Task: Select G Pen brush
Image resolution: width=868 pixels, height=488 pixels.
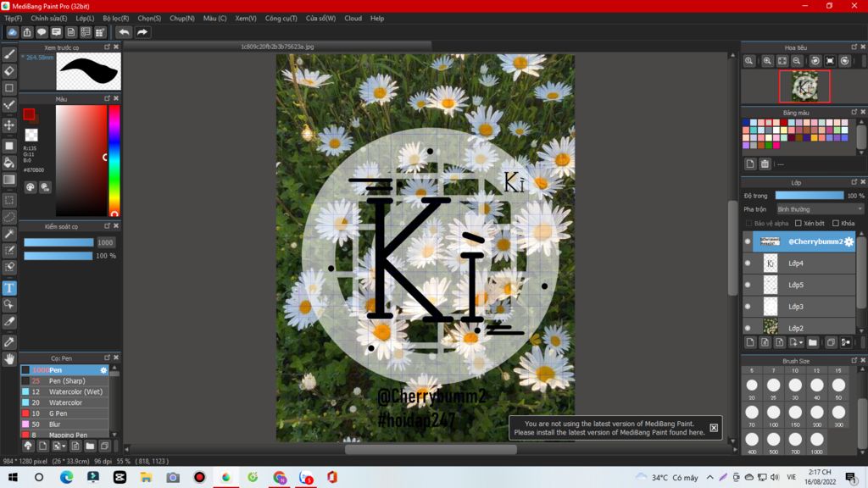Action: pos(64,413)
